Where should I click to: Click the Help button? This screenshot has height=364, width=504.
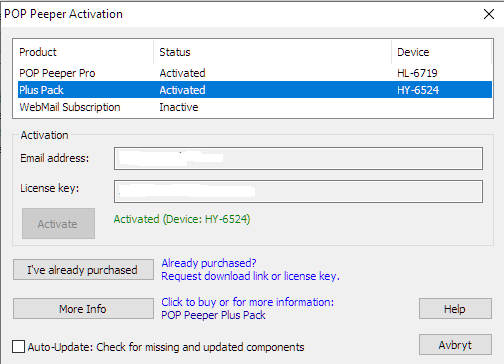pos(455,309)
